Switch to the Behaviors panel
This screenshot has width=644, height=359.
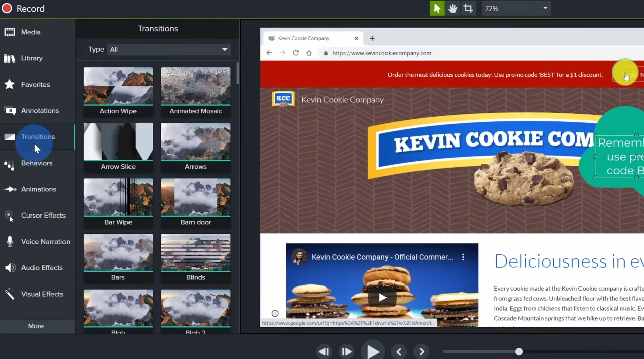(37, 163)
